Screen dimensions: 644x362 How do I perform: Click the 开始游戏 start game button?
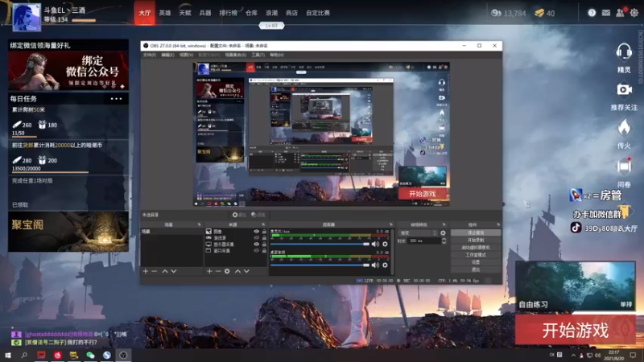click(575, 330)
